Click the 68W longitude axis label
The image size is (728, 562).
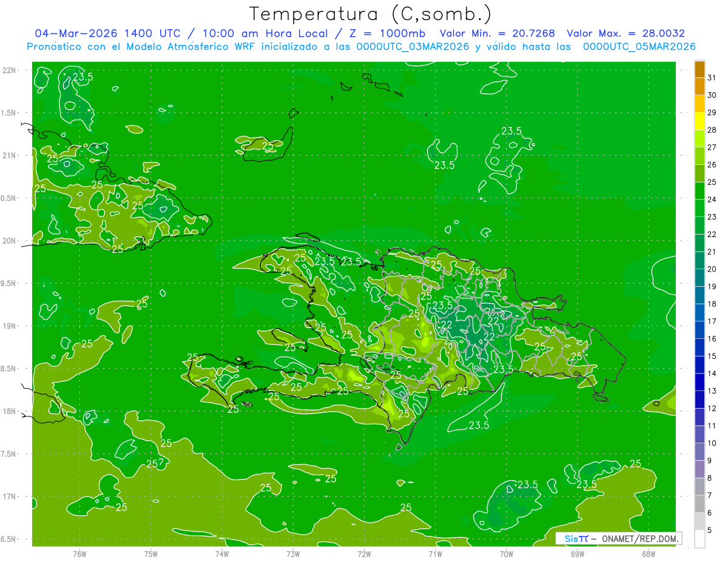click(x=649, y=554)
